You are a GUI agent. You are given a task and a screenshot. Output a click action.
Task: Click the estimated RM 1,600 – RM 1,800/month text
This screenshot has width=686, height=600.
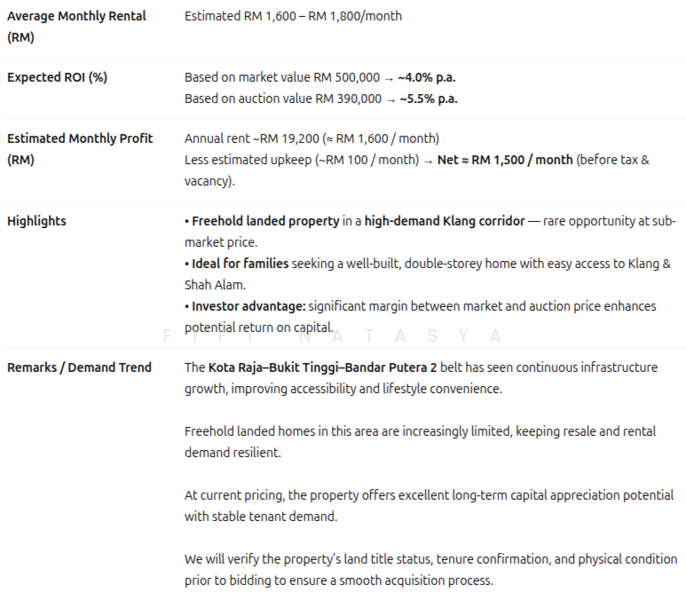(x=293, y=16)
